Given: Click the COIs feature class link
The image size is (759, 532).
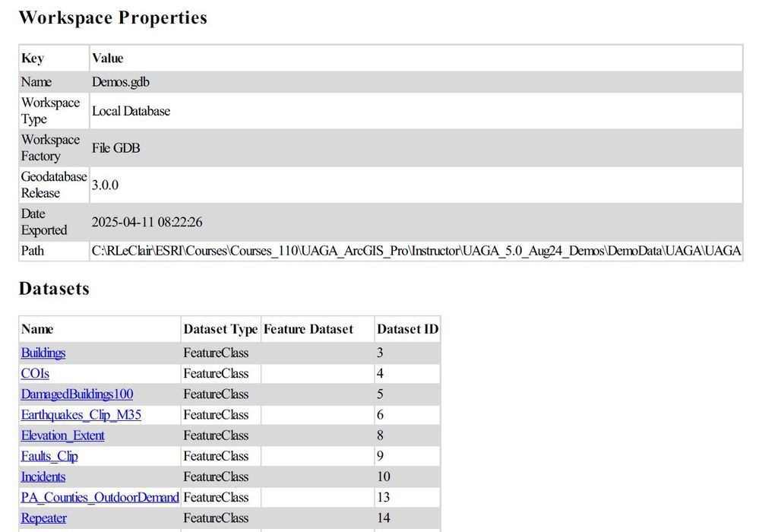Looking at the screenshot, I should (35, 373).
